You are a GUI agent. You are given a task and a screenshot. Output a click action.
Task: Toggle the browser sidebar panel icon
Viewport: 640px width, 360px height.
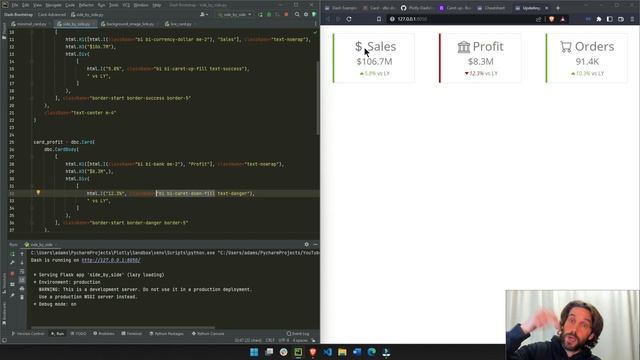tap(609, 19)
